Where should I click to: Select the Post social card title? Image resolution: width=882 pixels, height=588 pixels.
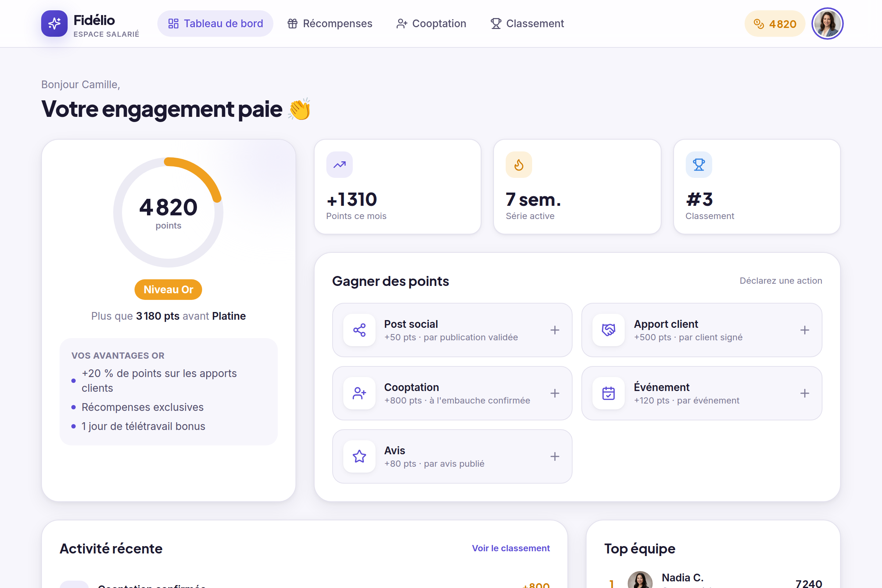tap(411, 324)
